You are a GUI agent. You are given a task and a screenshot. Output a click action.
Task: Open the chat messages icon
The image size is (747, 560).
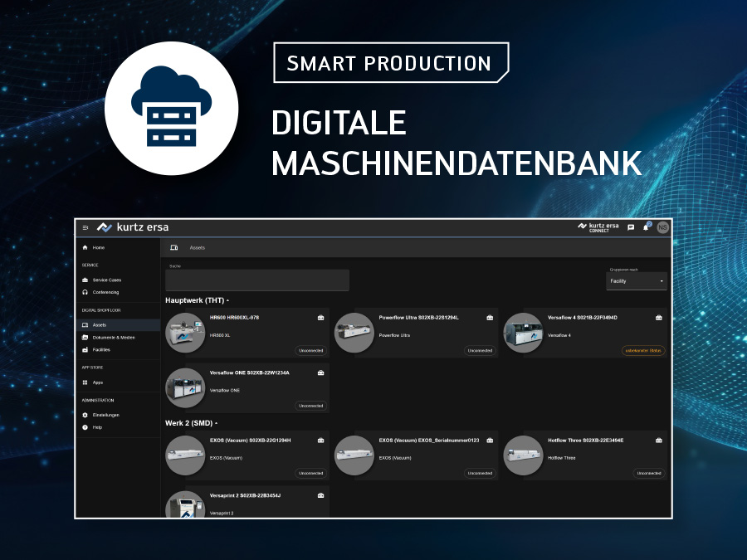631,227
